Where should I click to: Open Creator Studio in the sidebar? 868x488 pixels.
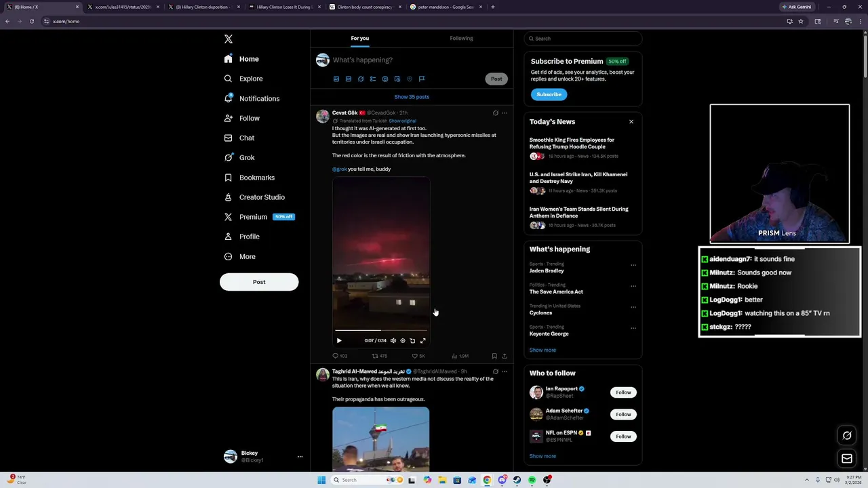point(254,197)
